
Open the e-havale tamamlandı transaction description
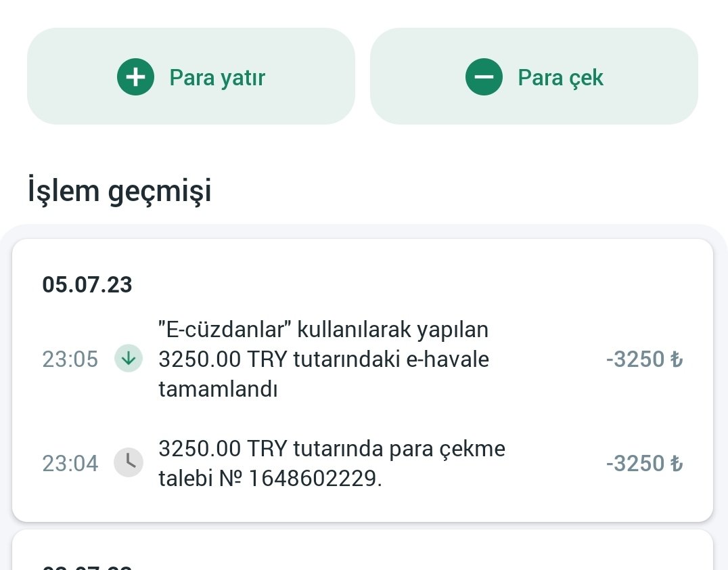pyautogui.click(x=323, y=359)
